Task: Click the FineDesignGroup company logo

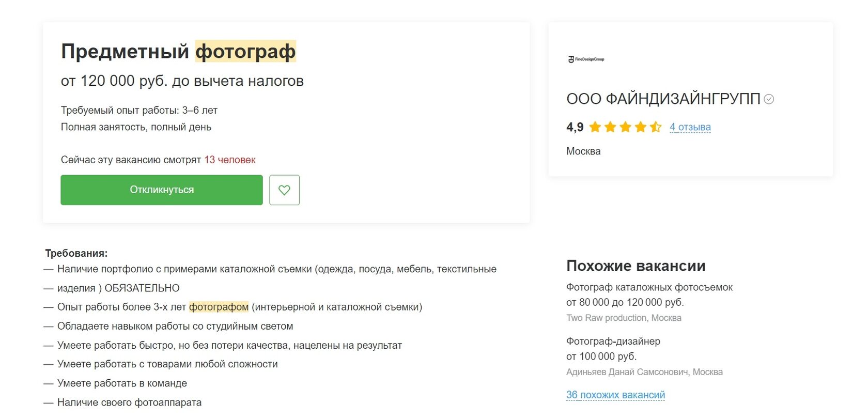Action: [x=586, y=59]
